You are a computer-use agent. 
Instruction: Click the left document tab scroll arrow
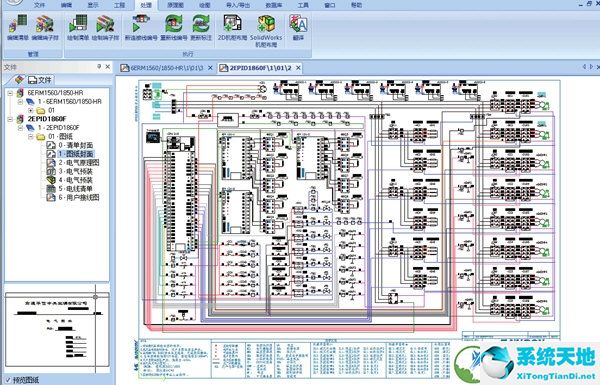tap(584, 67)
